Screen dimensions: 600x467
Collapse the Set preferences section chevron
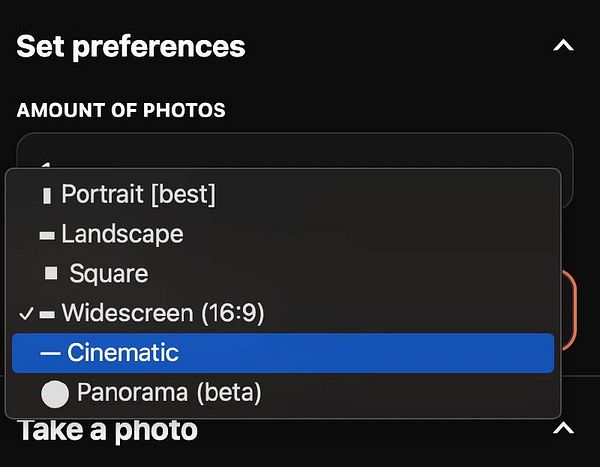tap(564, 46)
